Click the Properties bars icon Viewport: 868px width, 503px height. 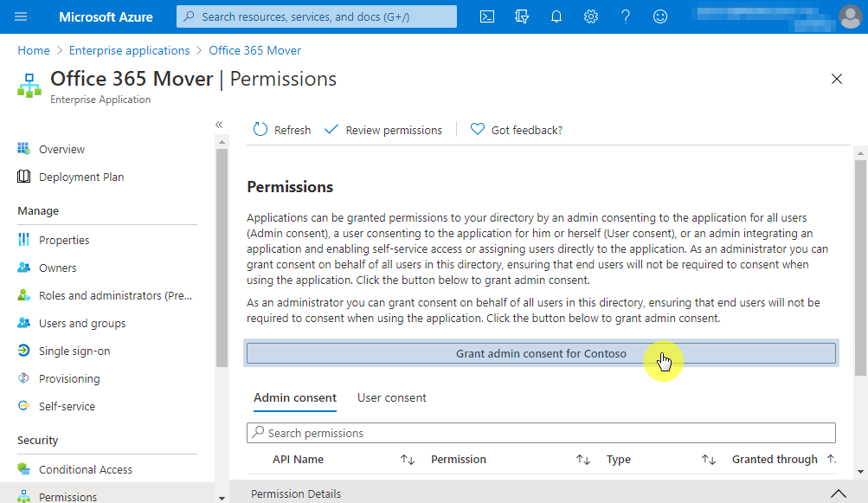point(23,239)
